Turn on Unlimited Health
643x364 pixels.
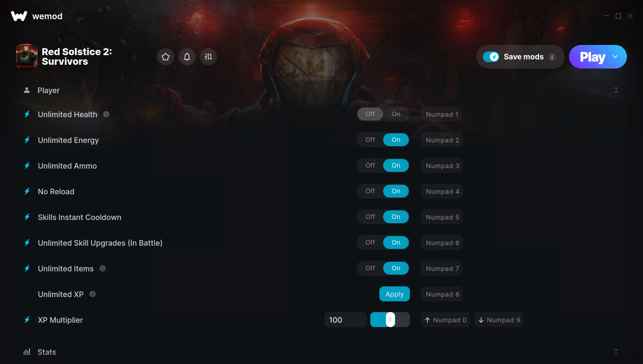(x=396, y=114)
